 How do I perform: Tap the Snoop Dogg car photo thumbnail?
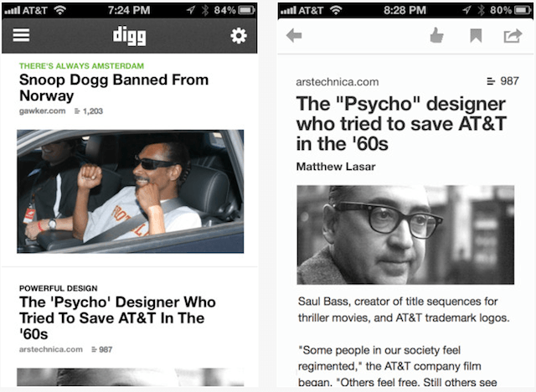pos(131,191)
